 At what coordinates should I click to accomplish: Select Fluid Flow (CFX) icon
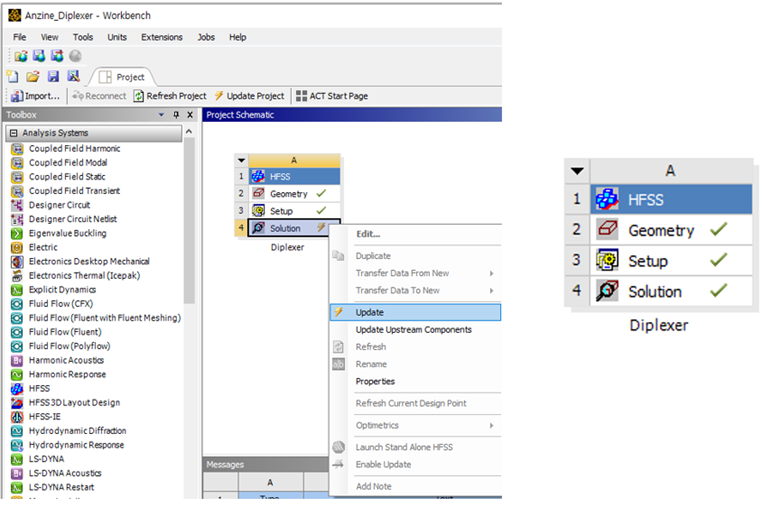point(17,304)
